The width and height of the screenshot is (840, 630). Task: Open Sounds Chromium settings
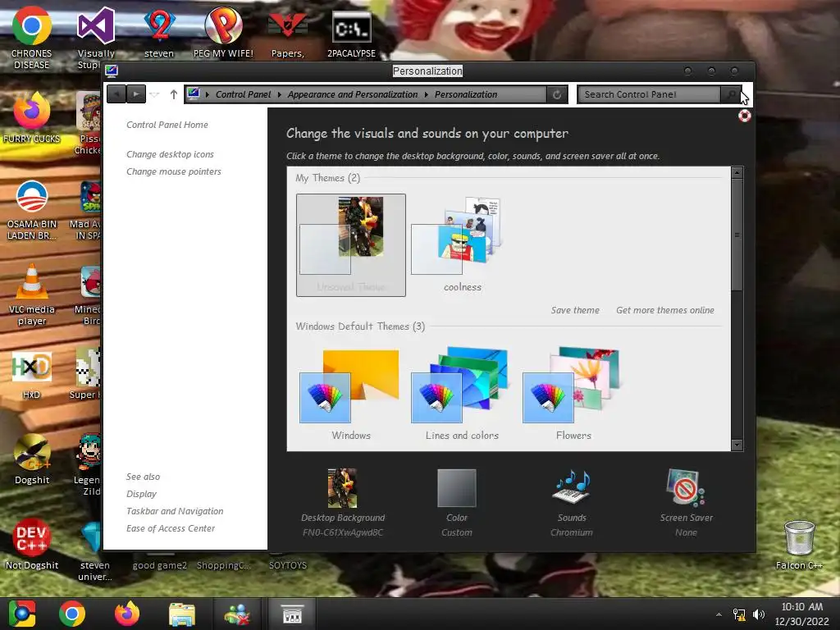tap(572, 503)
